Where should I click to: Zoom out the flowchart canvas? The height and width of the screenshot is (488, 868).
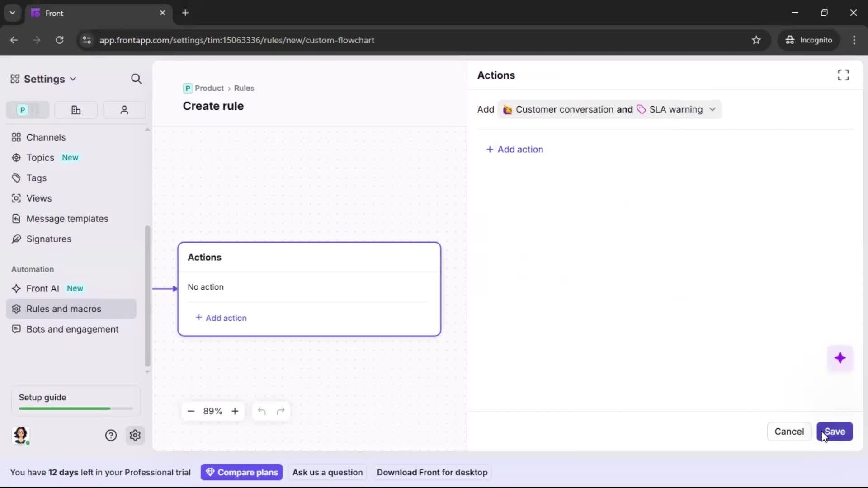tap(191, 411)
